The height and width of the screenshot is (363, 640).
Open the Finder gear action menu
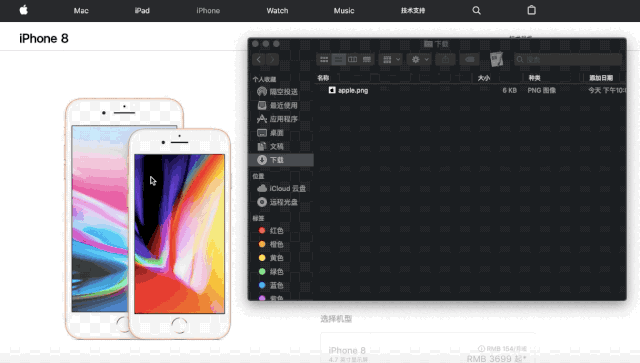420,60
